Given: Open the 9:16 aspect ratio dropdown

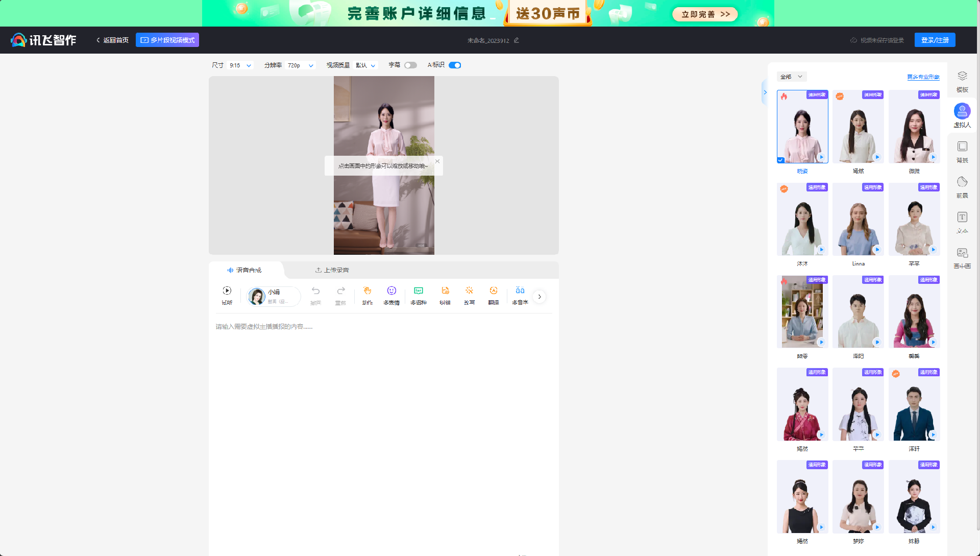Looking at the screenshot, I should click(x=240, y=65).
